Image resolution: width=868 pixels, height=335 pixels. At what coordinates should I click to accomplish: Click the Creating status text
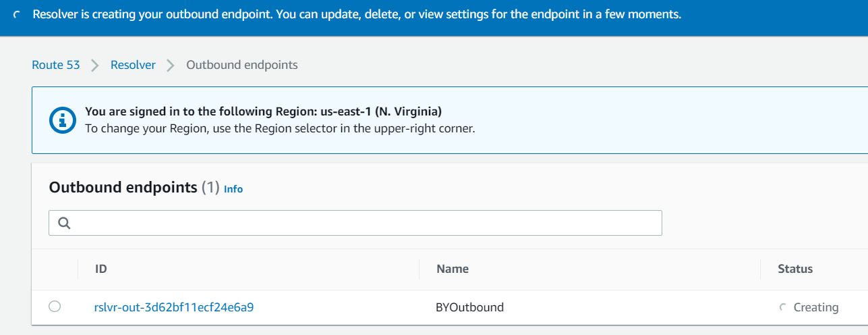pyautogui.click(x=816, y=307)
